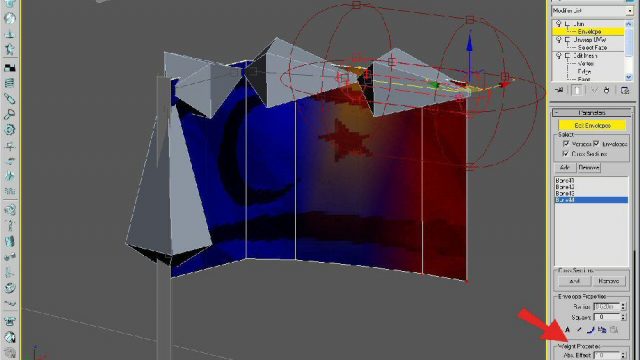Click black-and-white checker icon in left toolbar

click(10, 68)
